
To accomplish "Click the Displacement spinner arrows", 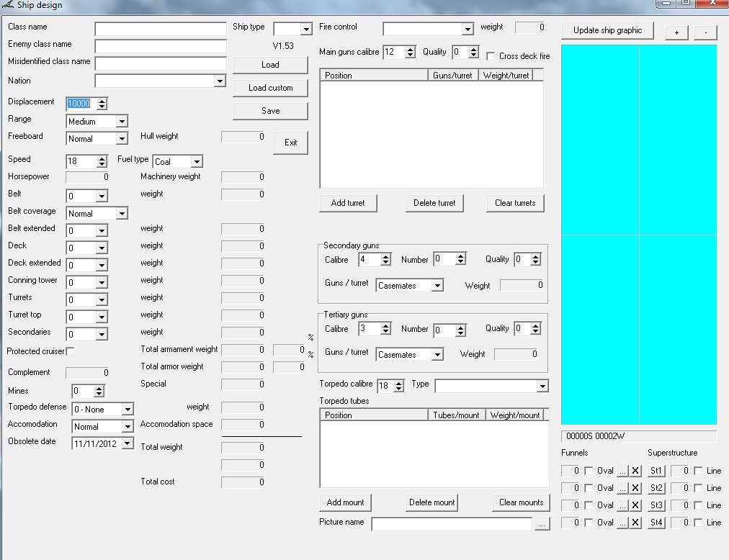I will 102,104.
